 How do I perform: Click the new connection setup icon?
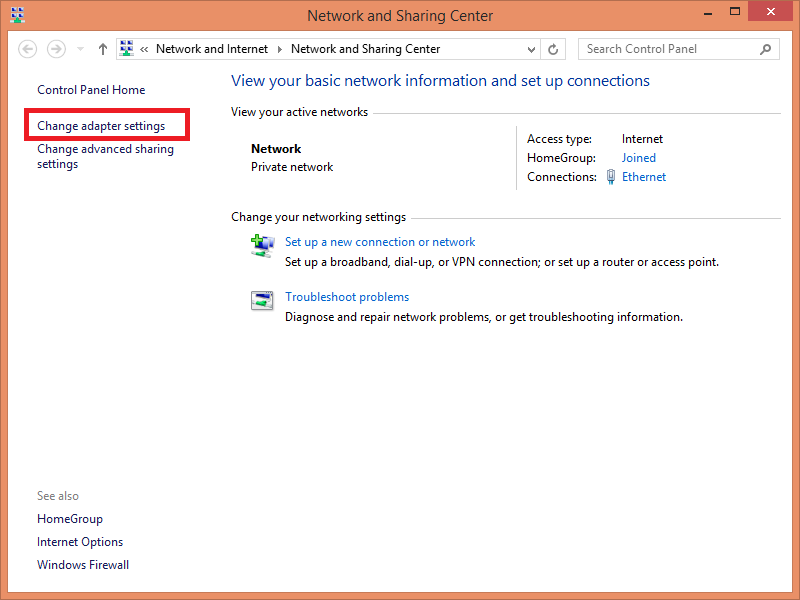coord(262,245)
